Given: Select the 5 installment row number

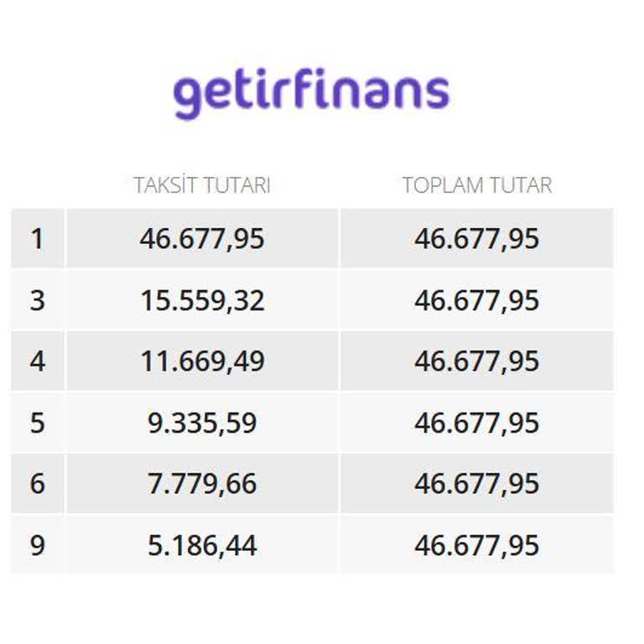Looking at the screenshot, I should pyautogui.click(x=37, y=423).
